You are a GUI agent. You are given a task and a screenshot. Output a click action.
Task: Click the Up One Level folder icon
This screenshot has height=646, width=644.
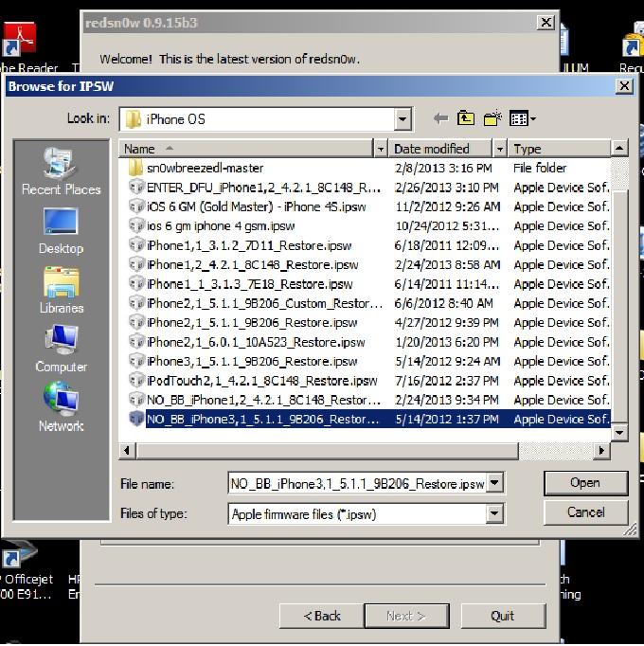(466, 118)
